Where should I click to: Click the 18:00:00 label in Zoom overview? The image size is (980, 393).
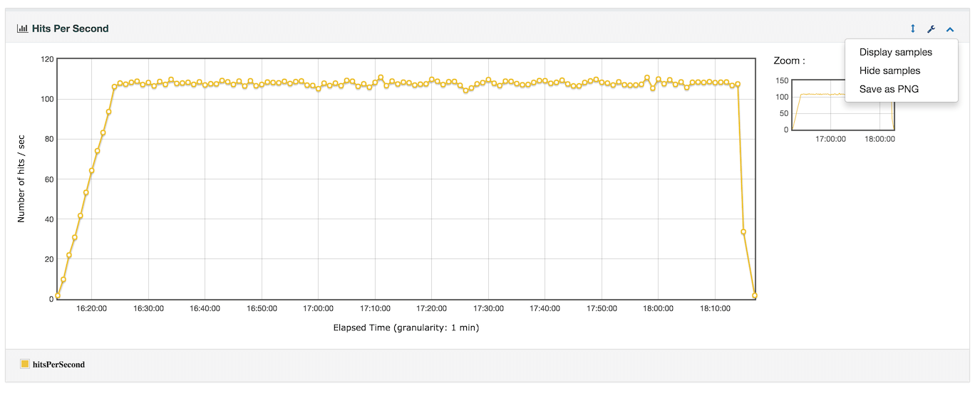coord(880,140)
